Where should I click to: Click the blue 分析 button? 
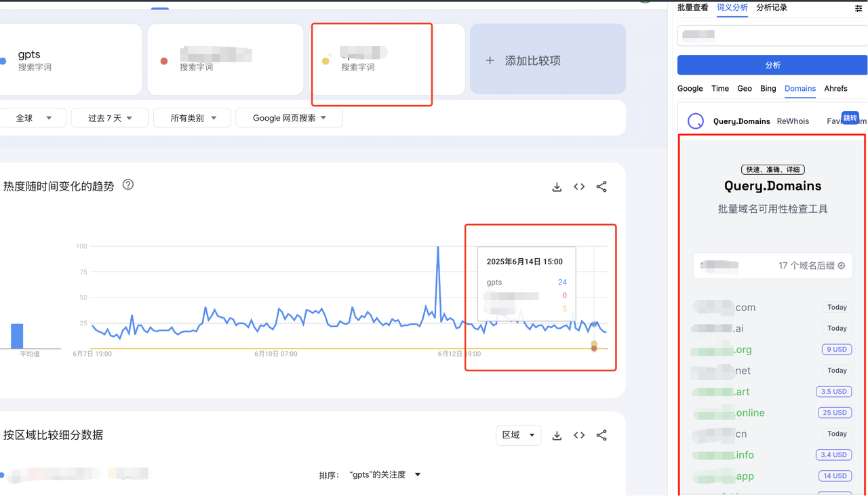[772, 65]
